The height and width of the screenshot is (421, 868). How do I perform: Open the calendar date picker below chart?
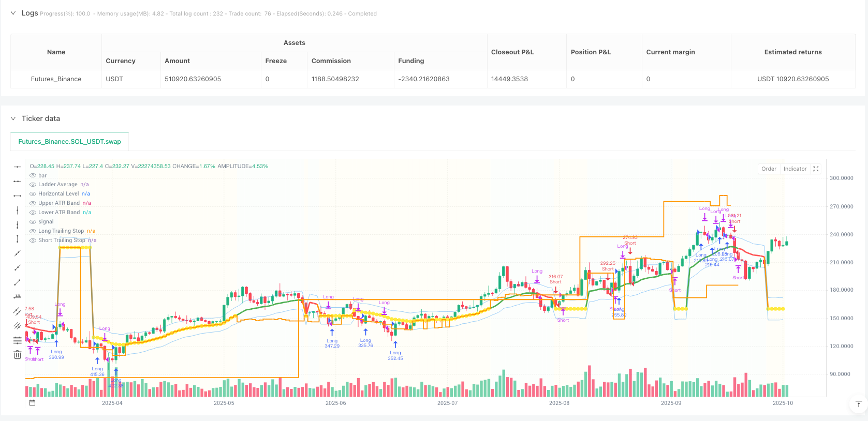(x=32, y=403)
